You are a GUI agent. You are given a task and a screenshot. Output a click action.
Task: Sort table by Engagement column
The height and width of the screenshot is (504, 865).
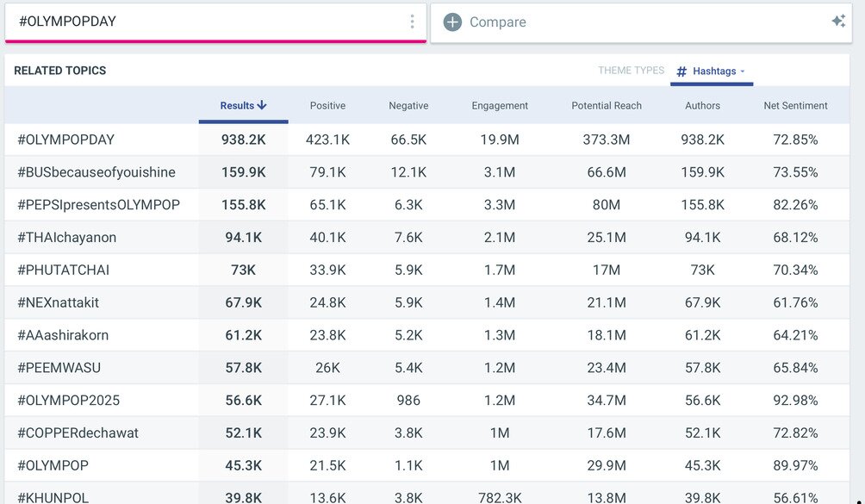tap(500, 105)
